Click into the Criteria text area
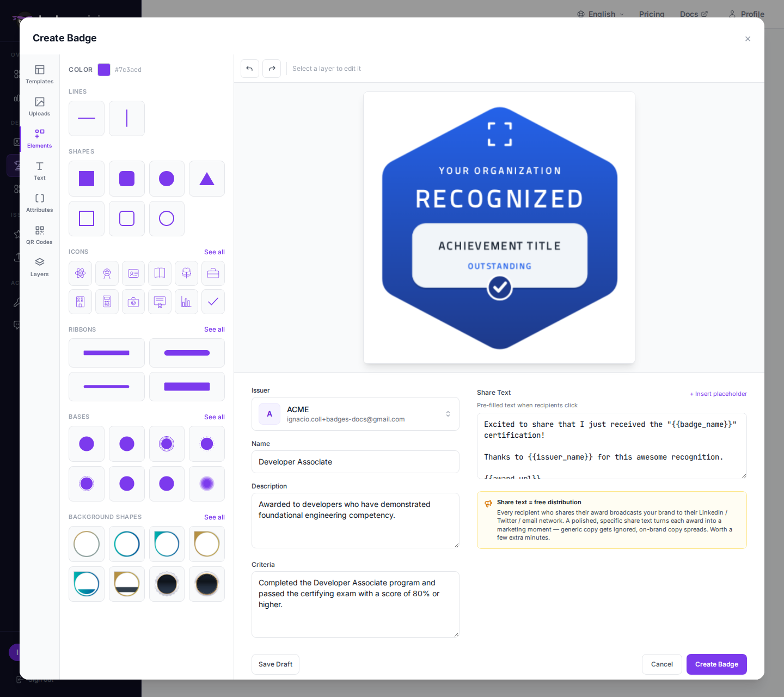The width and height of the screenshot is (784, 697). 356,604
